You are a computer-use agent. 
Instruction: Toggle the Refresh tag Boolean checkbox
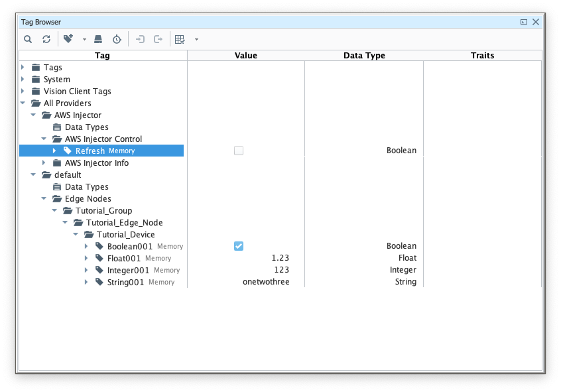tap(239, 151)
